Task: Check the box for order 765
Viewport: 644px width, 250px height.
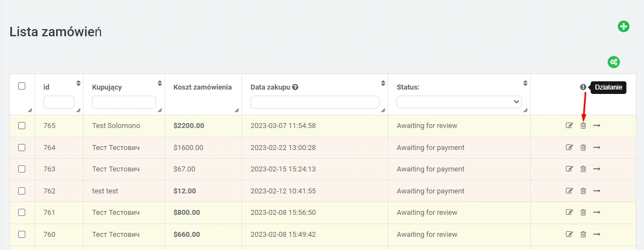Action: (22, 126)
